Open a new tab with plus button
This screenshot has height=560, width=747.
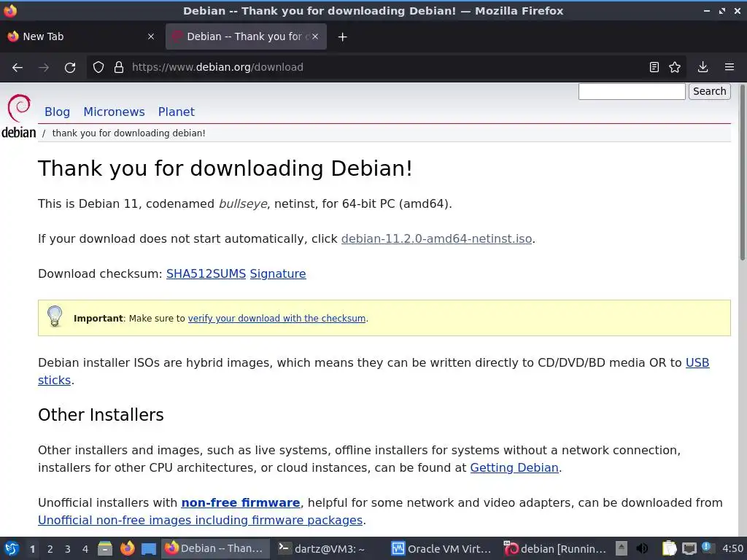click(343, 36)
